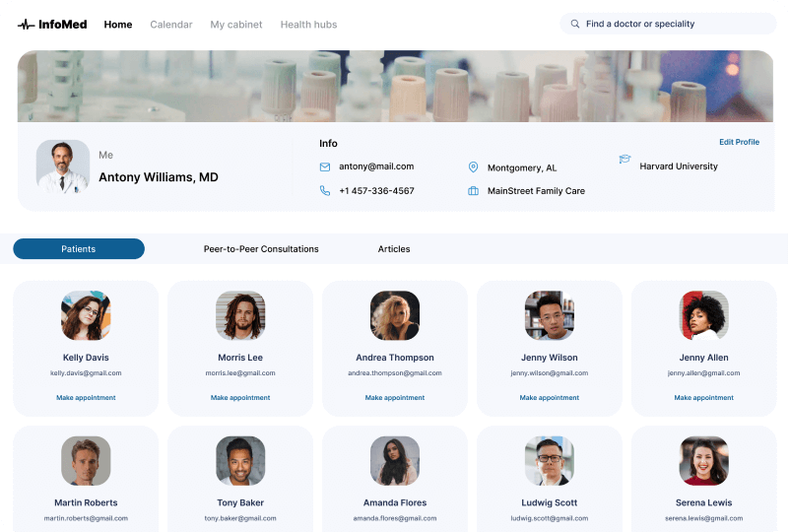Click the Montgomery, AL location text
Viewport: 789px width, 532px height.
522,168
